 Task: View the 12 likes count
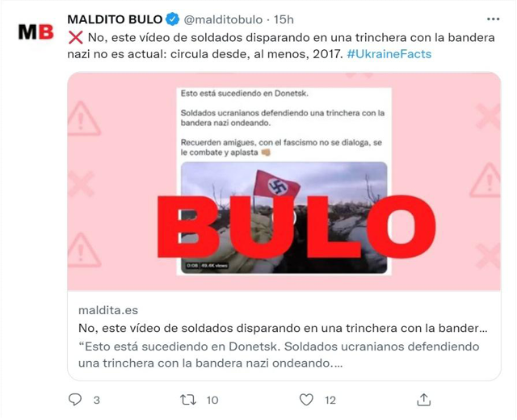[x=330, y=401]
